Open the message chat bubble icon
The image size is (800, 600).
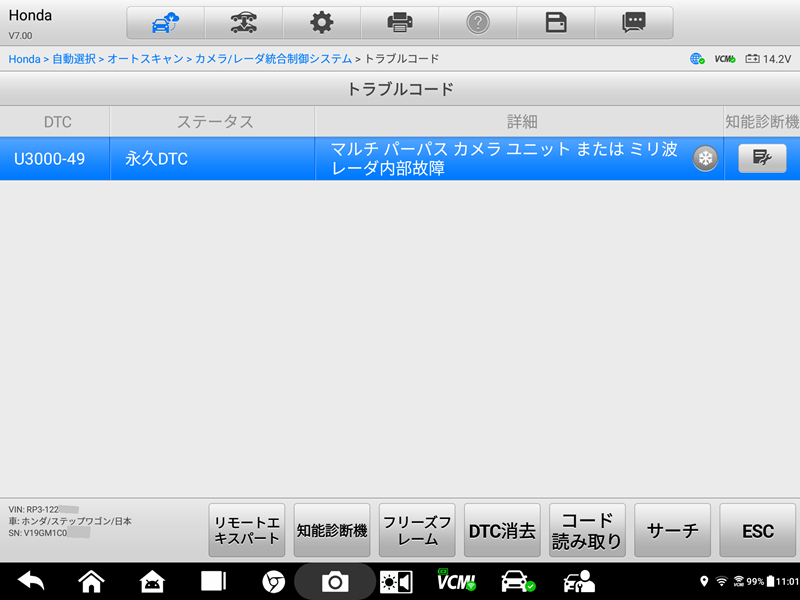634,23
